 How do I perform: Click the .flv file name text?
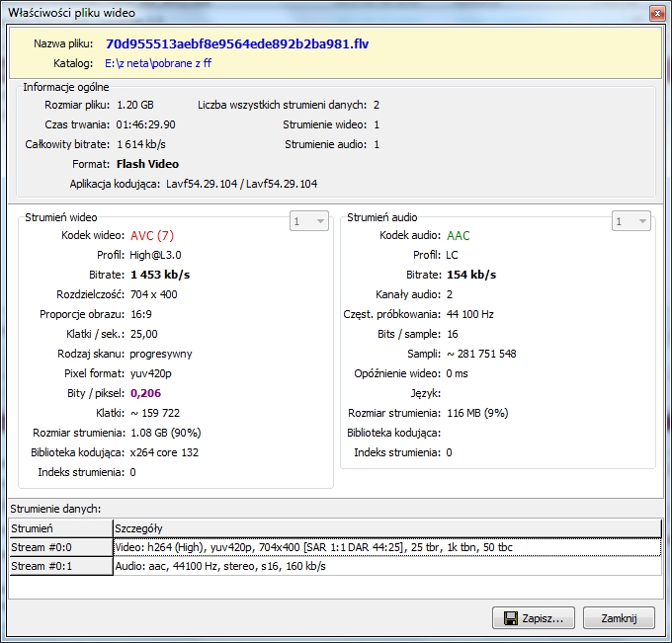tap(237, 43)
